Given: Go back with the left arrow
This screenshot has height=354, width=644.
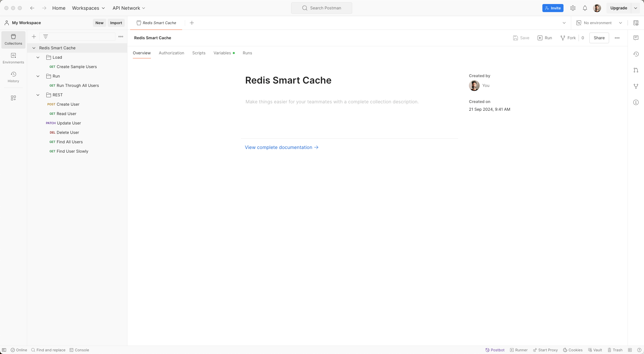Looking at the screenshot, I should click(32, 8).
